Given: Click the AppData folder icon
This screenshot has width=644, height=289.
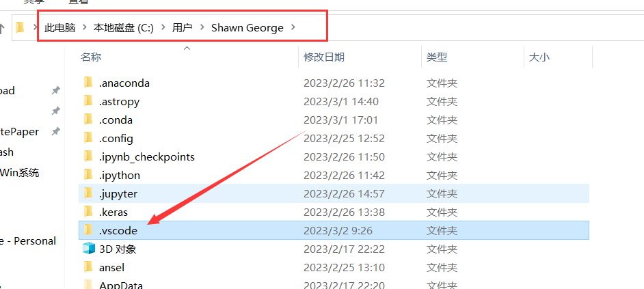Looking at the screenshot, I should [x=88, y=285].
